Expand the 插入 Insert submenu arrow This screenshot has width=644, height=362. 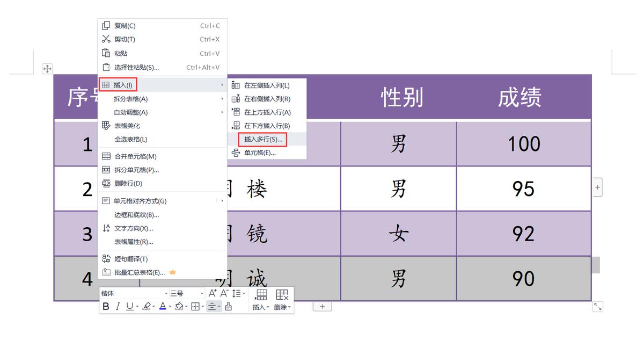[222, 84]
